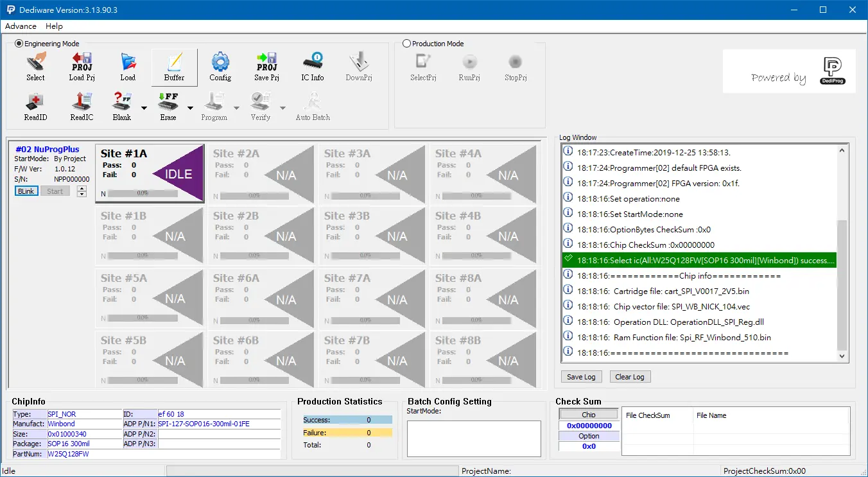This screenshot has width=868, height=477.
Task: Open the Buffer editor
Action: 174,67
